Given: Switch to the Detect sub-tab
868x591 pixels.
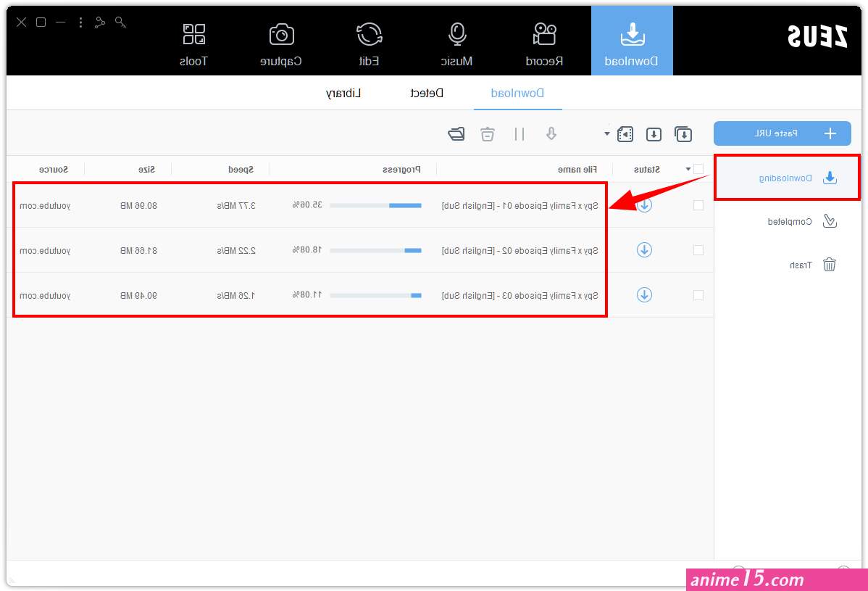Looking at the screenshot, I should (x=427, y=93).
